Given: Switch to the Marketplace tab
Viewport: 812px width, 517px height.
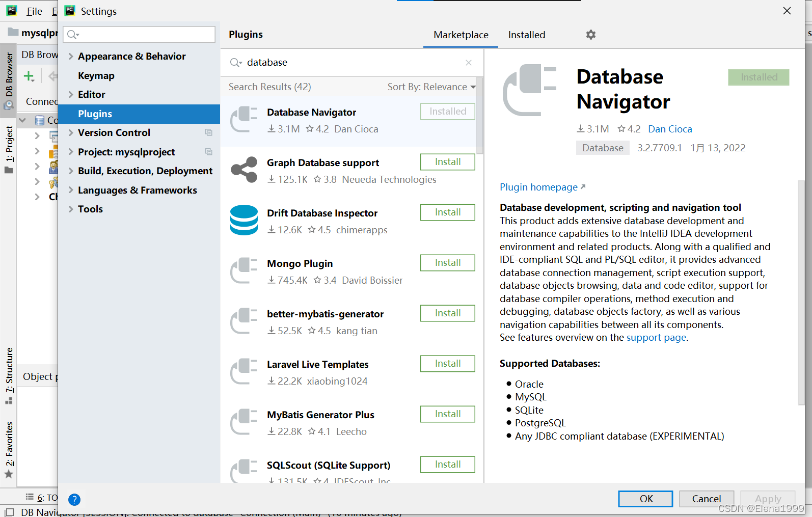Looking at the screenshot, I should [461, 35].
